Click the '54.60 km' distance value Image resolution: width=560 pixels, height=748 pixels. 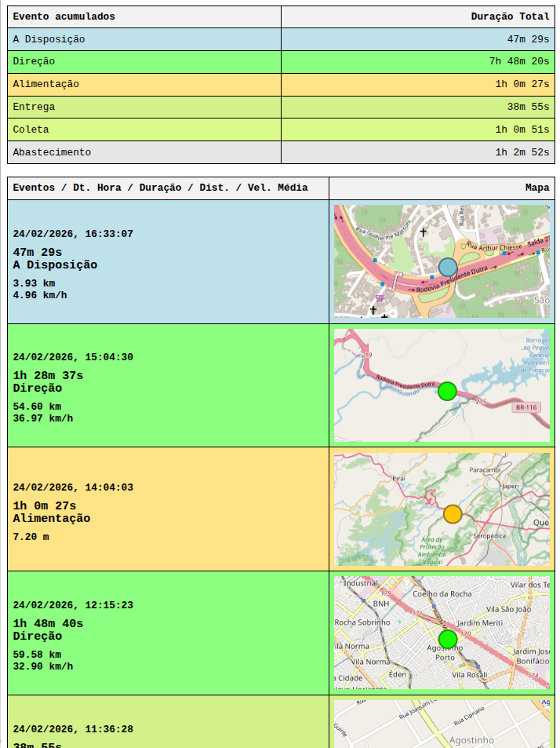pyautogui.click(x=37, y=407)
